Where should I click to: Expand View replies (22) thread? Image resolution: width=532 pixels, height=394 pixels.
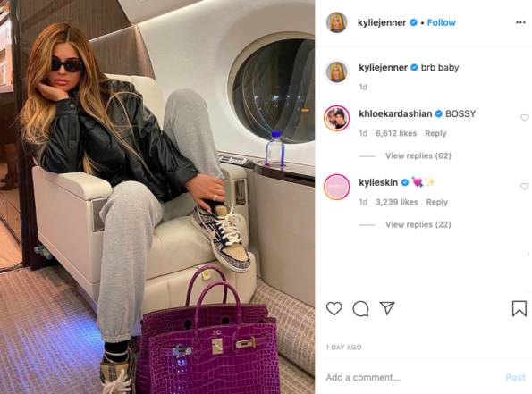(418, 224)
